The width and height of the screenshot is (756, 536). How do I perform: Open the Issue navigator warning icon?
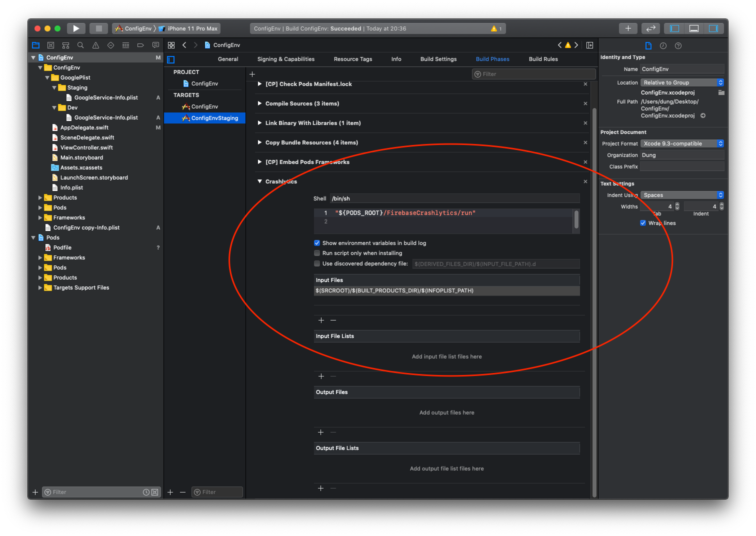(95, 45)
